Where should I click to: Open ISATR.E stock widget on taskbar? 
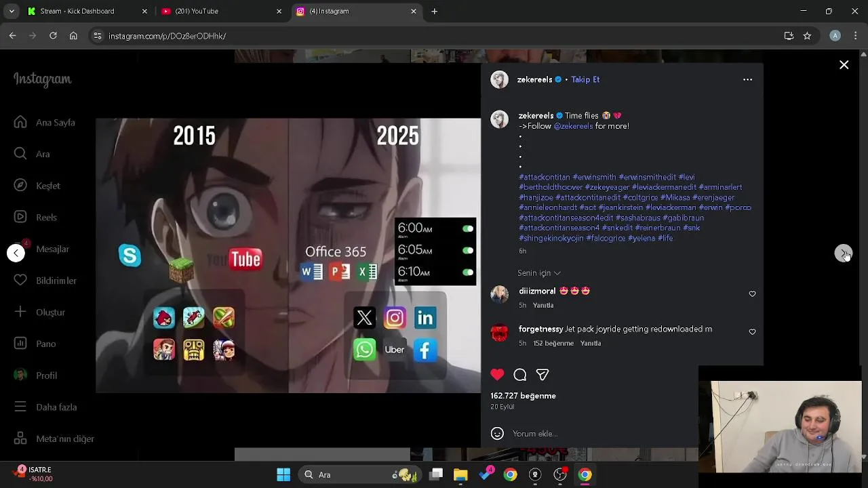tap(34, 474)
